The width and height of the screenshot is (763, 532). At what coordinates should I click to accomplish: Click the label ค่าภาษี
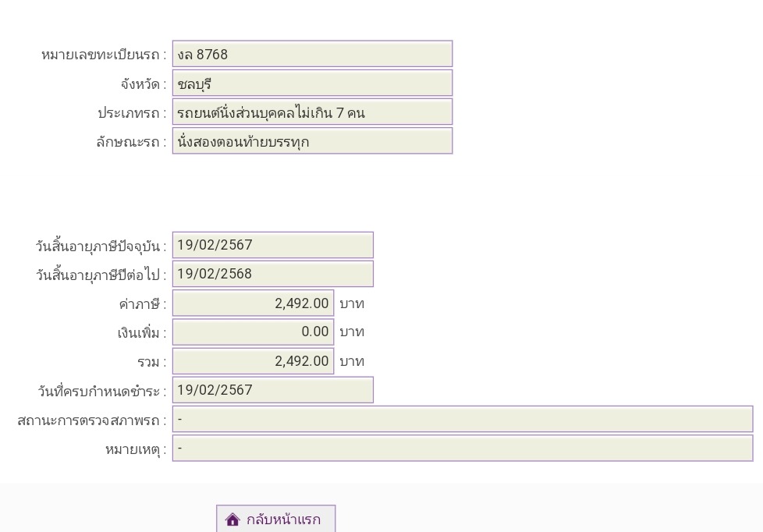143,304
